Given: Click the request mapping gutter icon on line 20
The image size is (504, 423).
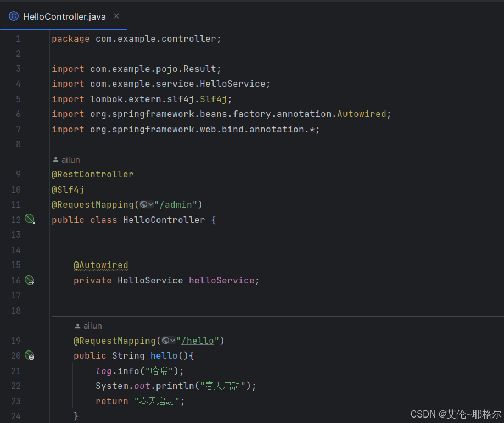Looking at the screenshot, I should [30, 355].
